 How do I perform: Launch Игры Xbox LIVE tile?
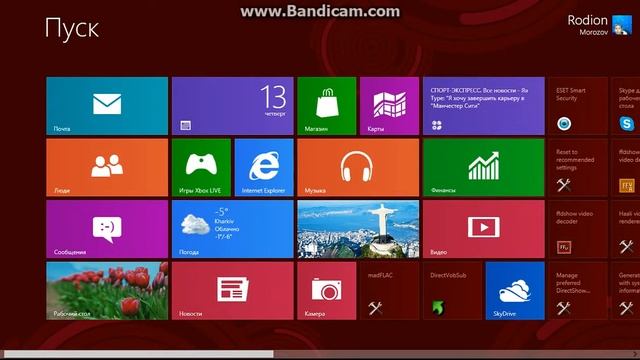(x=201, y=167)
